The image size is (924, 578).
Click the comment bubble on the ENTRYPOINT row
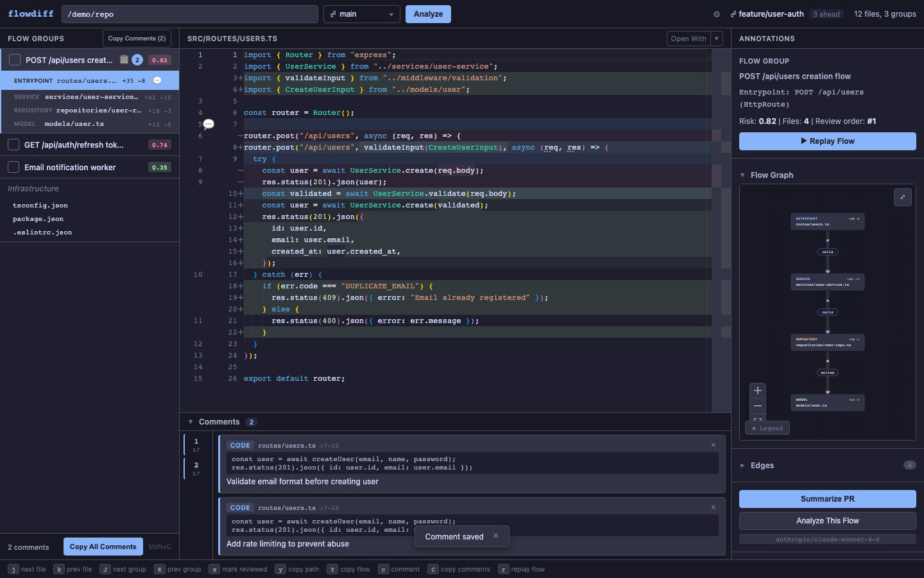(157, 81)
